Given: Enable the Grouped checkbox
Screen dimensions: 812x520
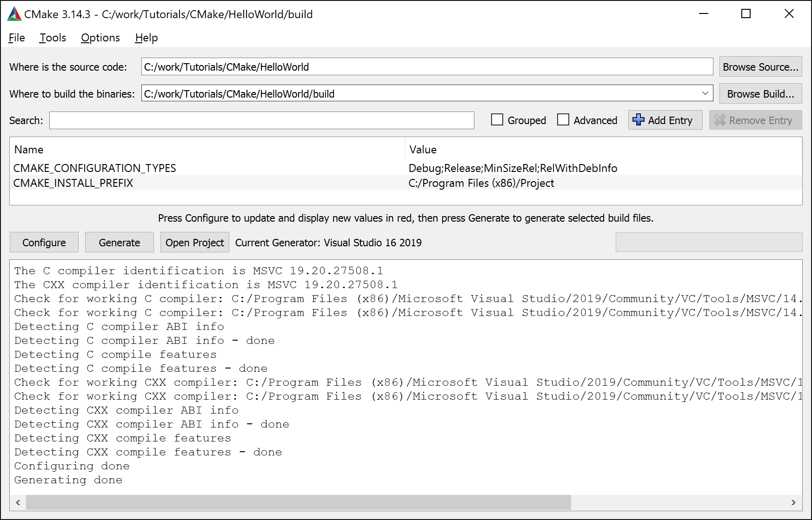Looking at the screenshot, I should 497,120.
